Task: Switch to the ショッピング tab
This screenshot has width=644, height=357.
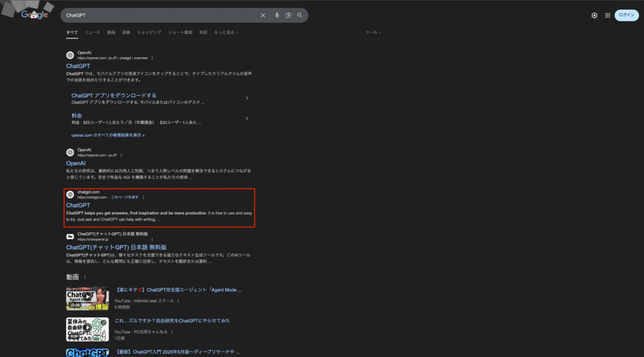Action: (149, 32)
